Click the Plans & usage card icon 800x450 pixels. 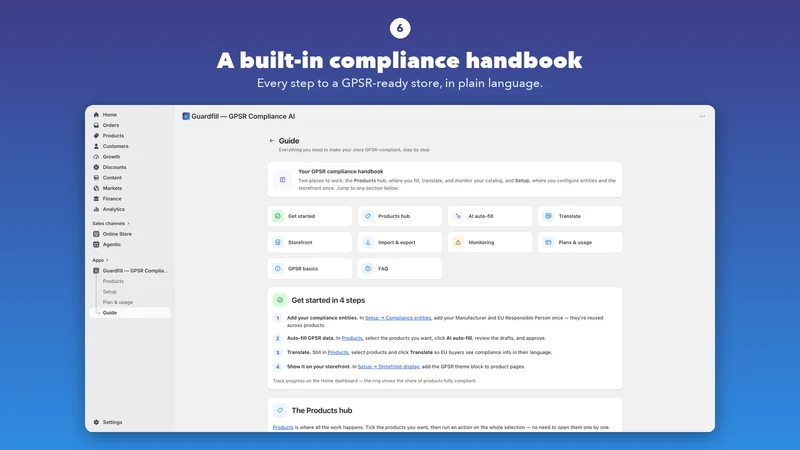coord(548,242)
